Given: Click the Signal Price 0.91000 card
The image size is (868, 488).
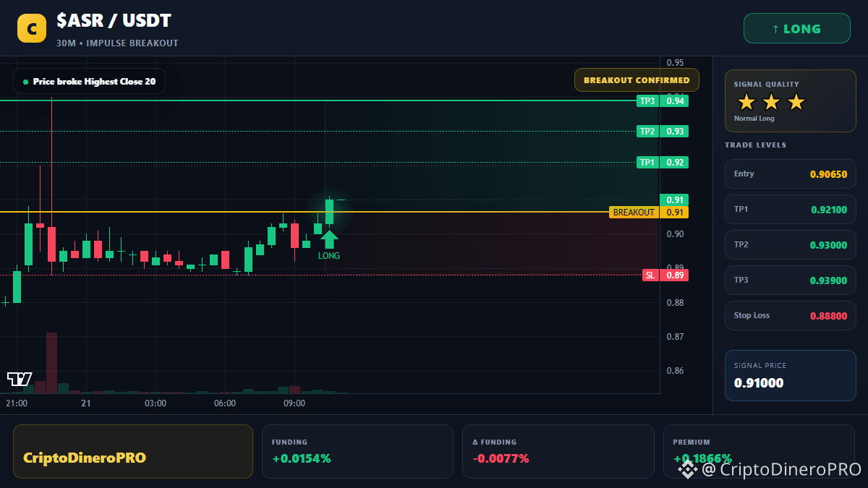Looking at the screenshot, I should point(791,375).
